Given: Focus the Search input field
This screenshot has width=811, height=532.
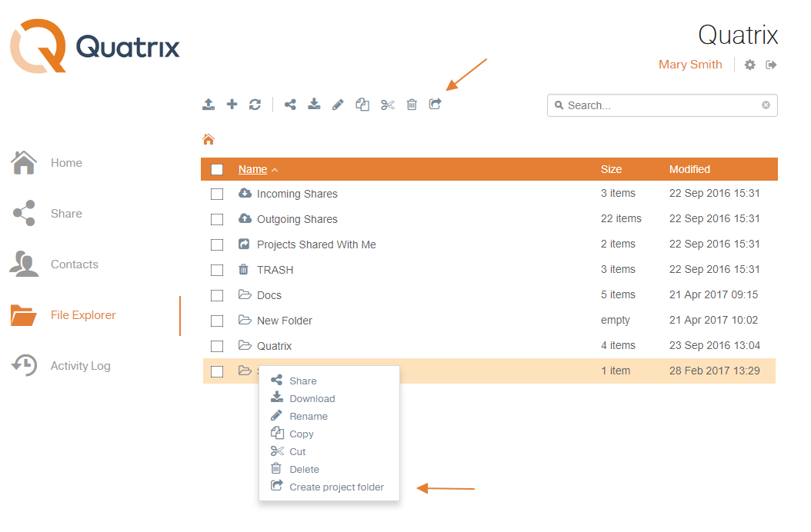Looking at the screenshot, I should point(662,105).
